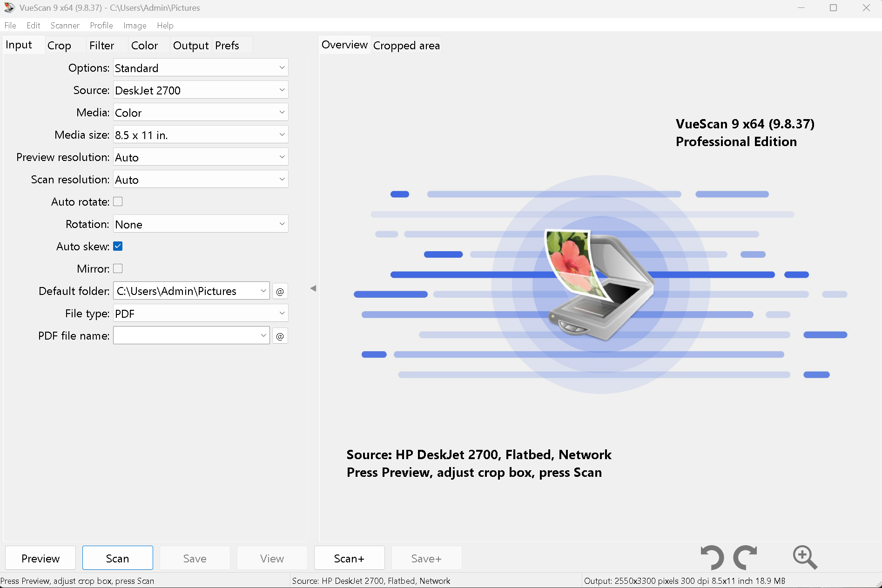Expand the Preview resolution dropdown
882x588 pixels.
pos(201,157)
